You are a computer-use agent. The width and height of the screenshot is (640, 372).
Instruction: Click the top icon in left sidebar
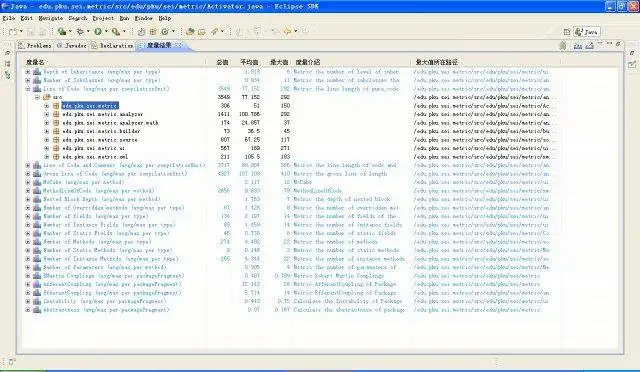point(8,53)
